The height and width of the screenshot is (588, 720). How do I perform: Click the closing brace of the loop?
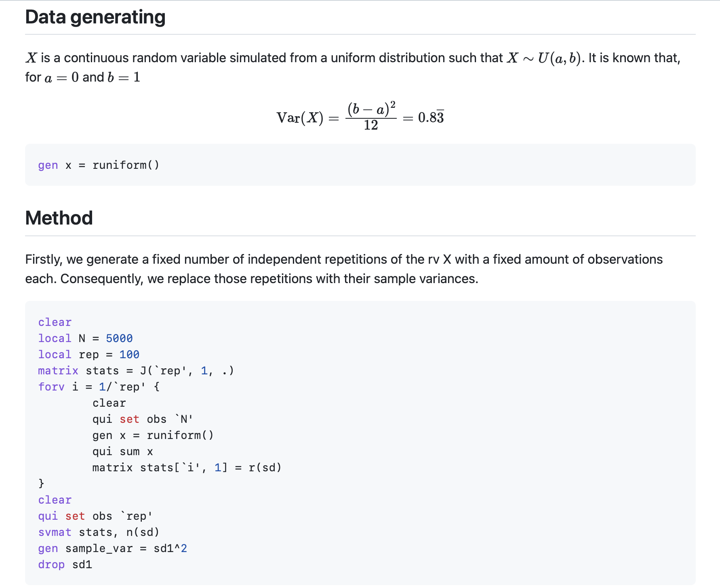pyautogui.click(x=41, y=483)
